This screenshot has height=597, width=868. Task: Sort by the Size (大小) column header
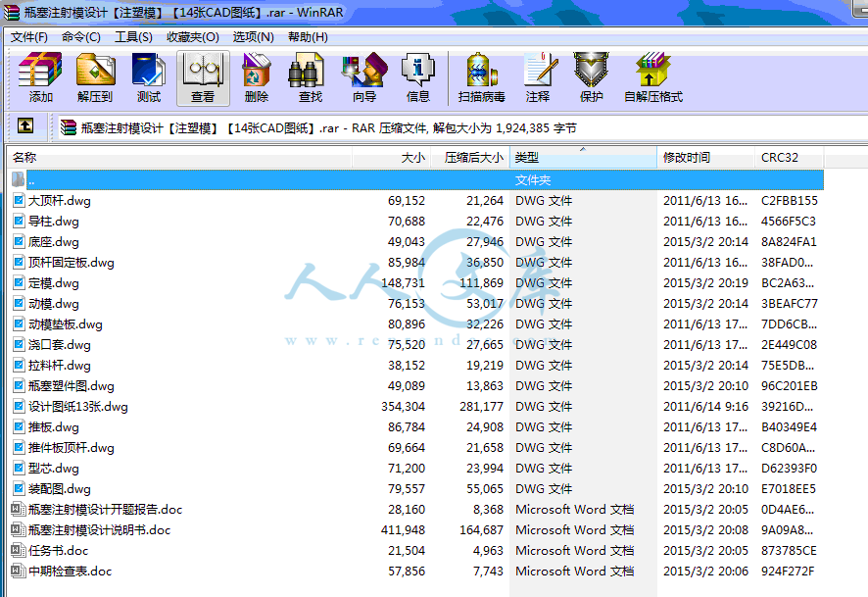pyautogui.click(x=391, y=157)
